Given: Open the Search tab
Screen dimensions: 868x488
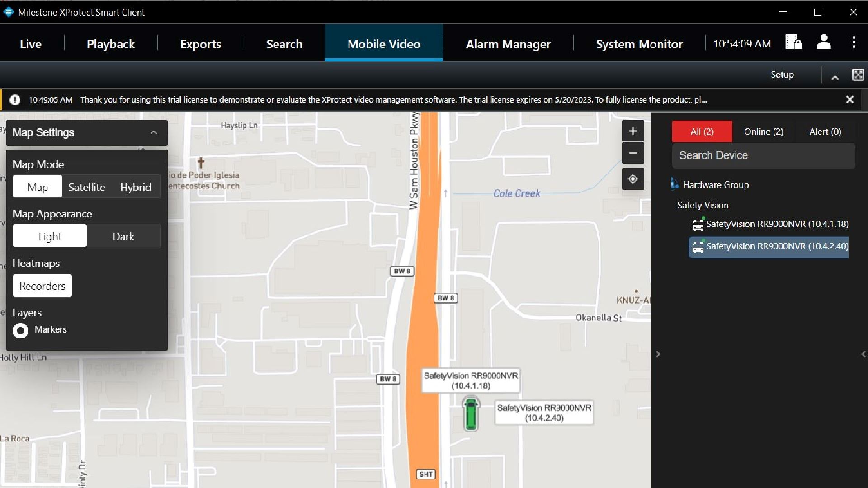Looking at the screenshot, I should click(284, 44).
